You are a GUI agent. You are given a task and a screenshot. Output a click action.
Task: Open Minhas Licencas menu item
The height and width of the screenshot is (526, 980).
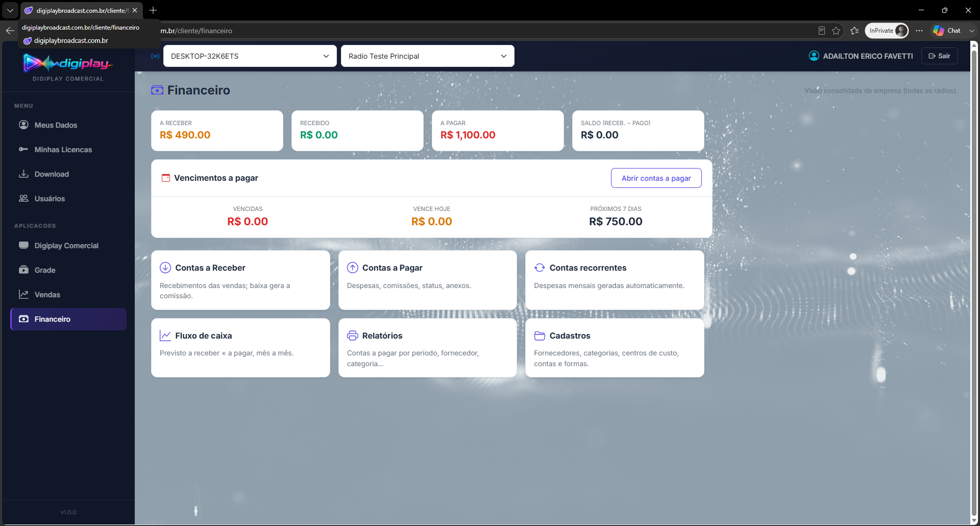(68, 150)
